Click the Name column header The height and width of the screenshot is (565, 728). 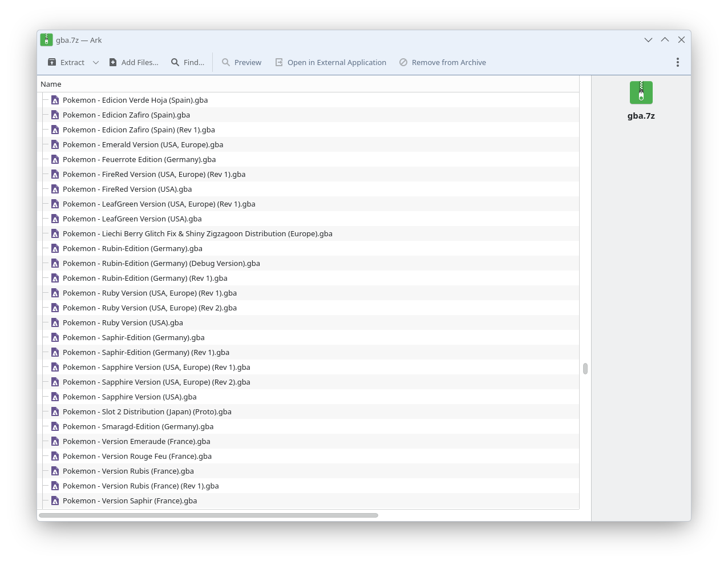pos(308,84)
